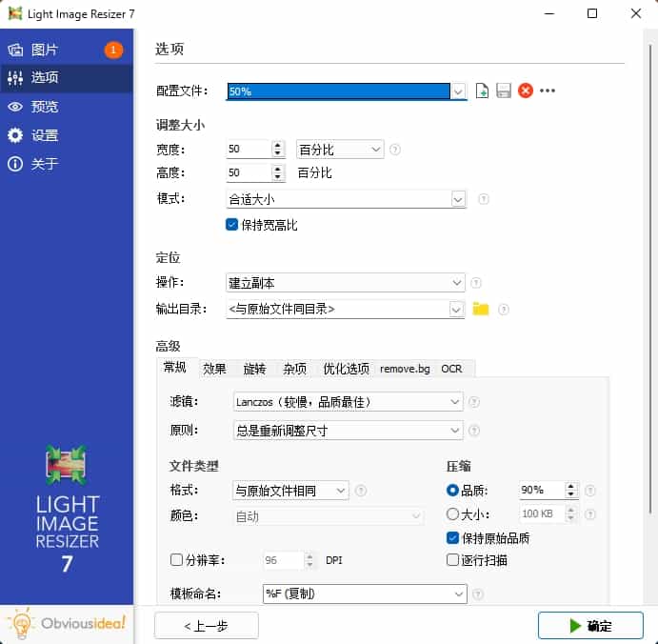Disable the 保持原始品质 checkbox
658x644 pixels.
453,537
